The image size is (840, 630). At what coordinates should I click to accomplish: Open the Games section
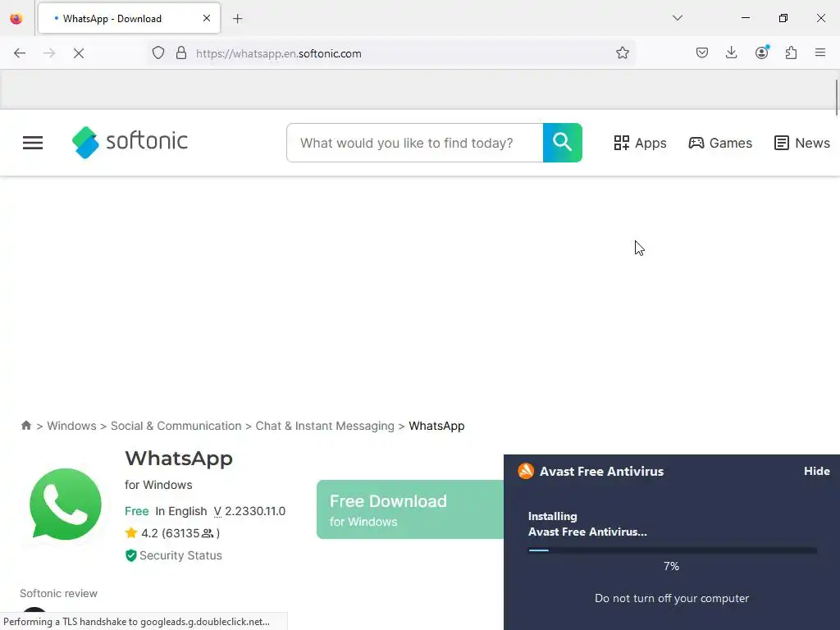coord(720,143)
